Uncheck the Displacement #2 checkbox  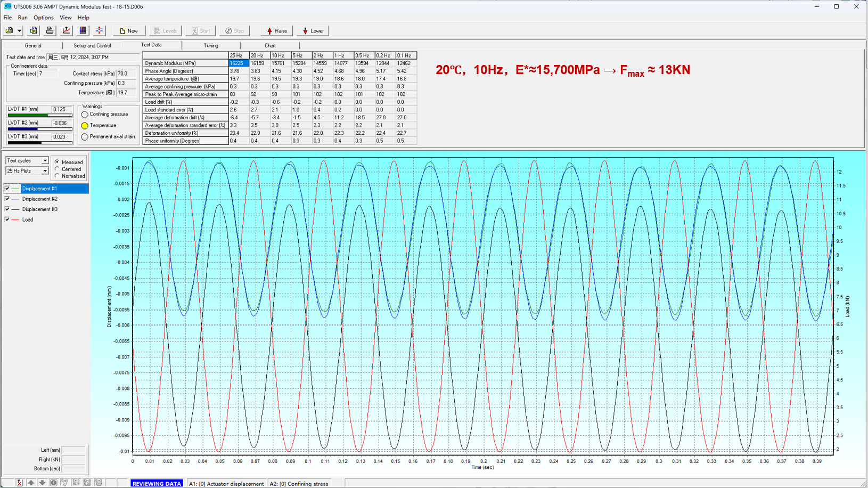click(7, 199)
